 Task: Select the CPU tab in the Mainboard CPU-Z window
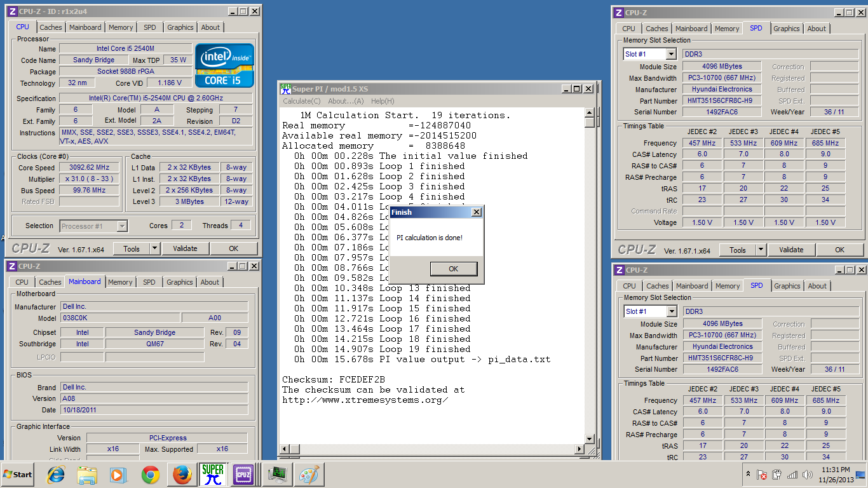click(22, 282)
